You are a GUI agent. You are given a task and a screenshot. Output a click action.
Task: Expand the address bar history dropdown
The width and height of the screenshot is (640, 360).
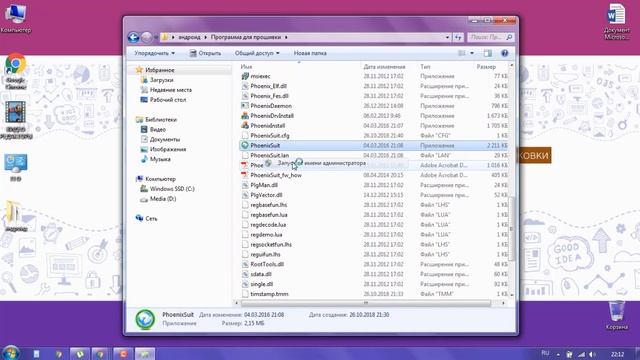(447, 37)
